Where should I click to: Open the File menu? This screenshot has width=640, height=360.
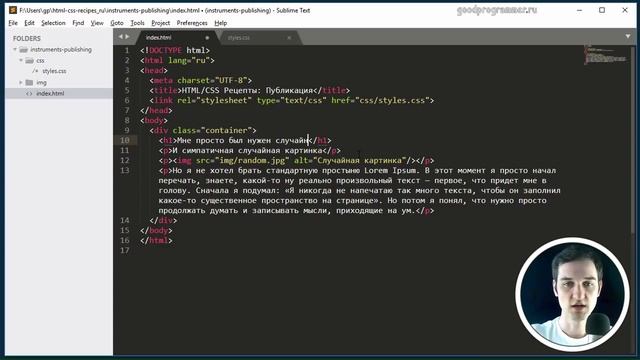(13, 23)
